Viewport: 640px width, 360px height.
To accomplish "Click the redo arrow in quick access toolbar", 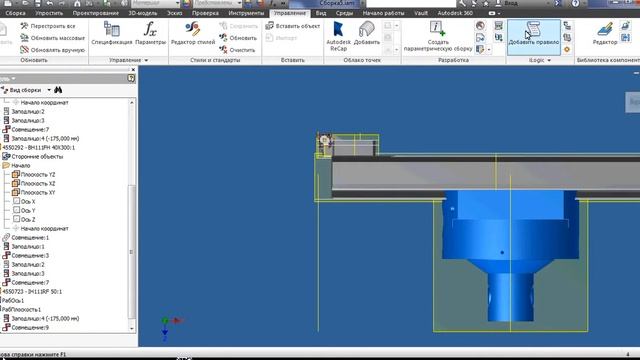I will [x=62, y=3].
